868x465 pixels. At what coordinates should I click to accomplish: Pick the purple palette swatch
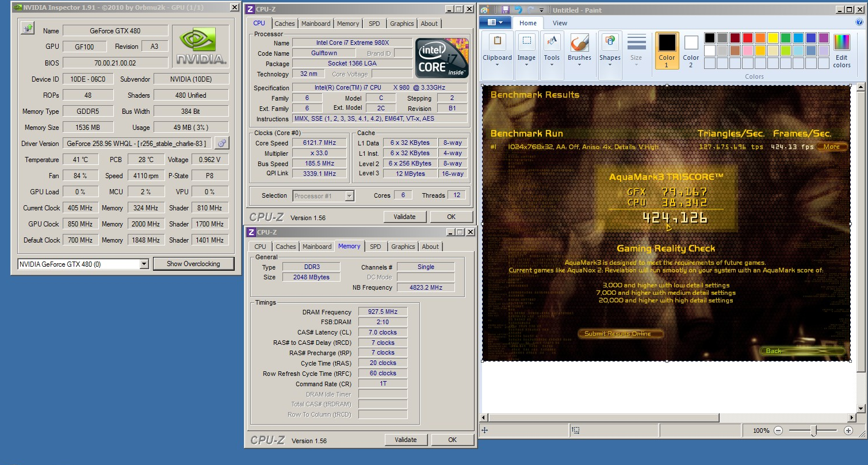coord(824,38)
